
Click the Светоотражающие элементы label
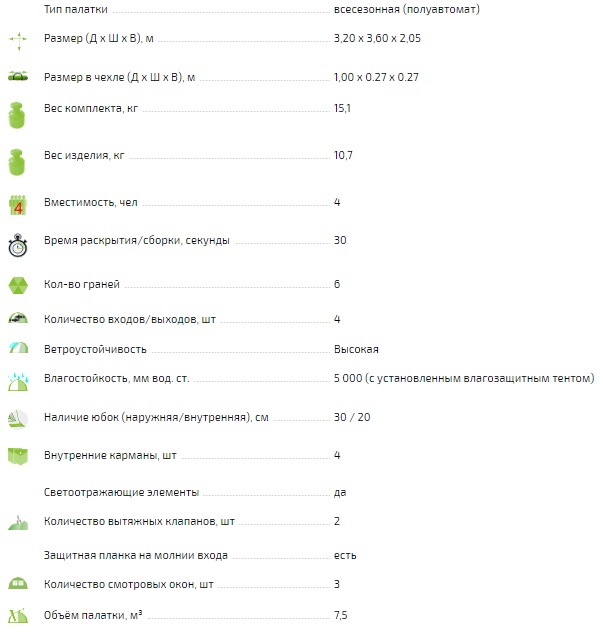tap(121, 493)
